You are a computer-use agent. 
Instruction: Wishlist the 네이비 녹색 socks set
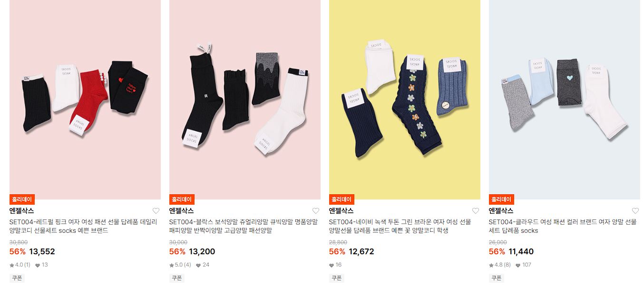pyautogui.click(x=476, y=211)
